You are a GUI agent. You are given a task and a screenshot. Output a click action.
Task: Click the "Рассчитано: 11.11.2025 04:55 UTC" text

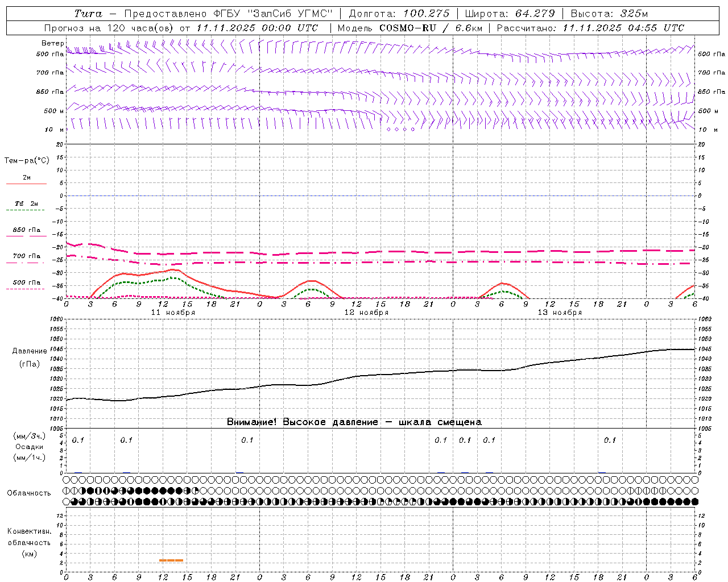pos(590,28)
